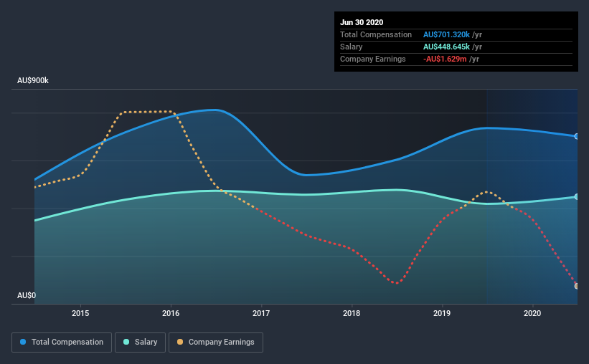Click the 2020 x-axis label
Viewport: 589px width, 364px height.
tap(532, 313)
